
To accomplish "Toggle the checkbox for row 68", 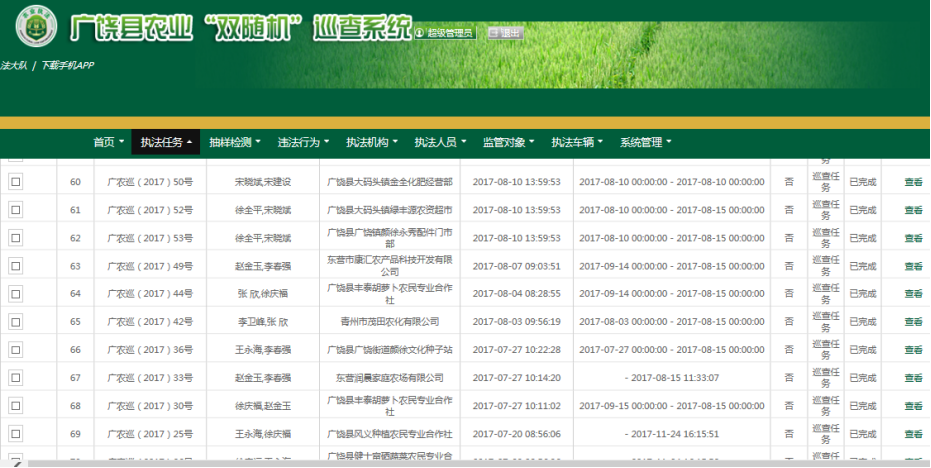I will [x=16, y=406].
